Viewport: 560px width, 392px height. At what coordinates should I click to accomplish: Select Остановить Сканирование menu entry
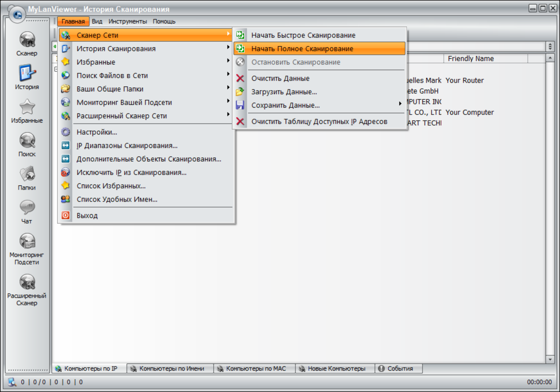[x=320, y=62]
